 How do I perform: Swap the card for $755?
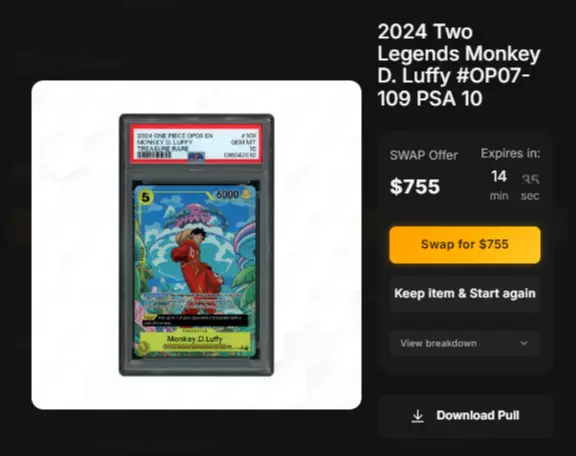pos(465,245)
